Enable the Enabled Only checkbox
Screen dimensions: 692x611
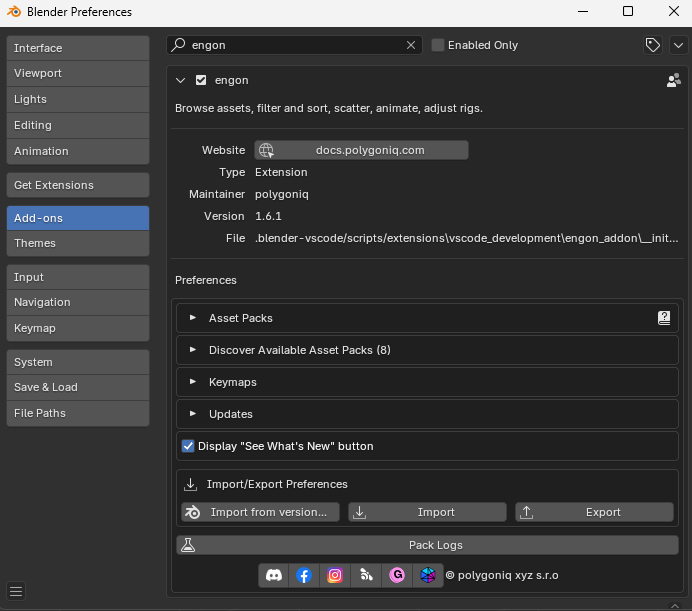click(437, 45)
